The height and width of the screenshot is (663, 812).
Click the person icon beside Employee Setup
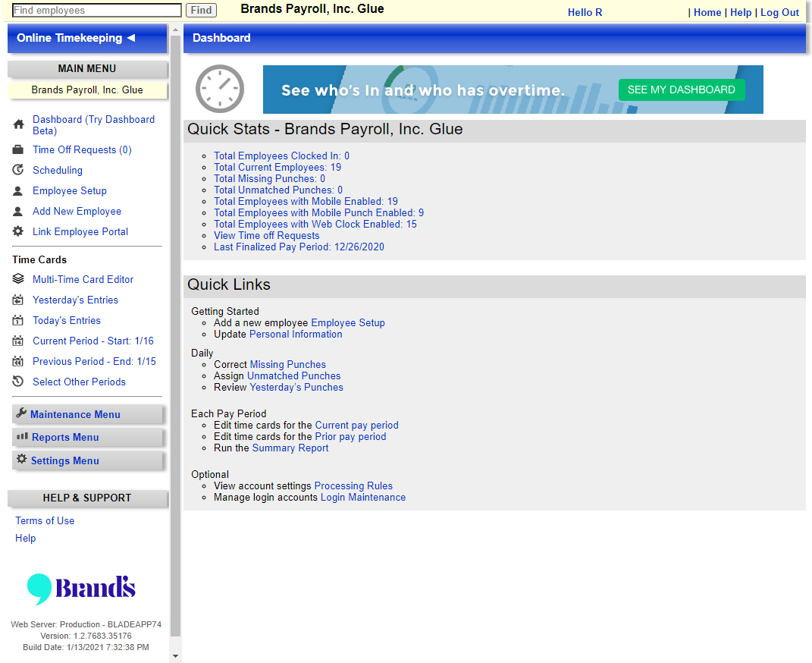point(17,190)
